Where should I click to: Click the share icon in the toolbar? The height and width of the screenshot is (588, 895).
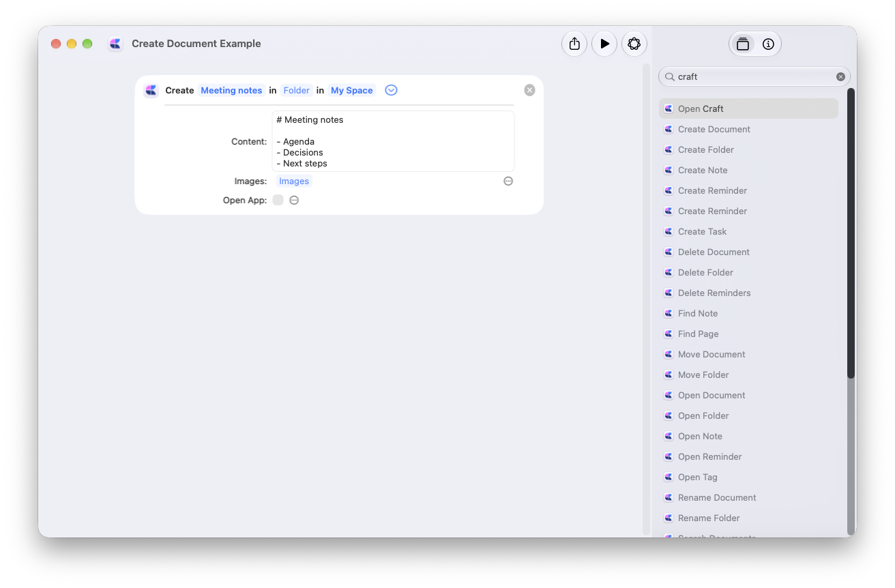574,44
